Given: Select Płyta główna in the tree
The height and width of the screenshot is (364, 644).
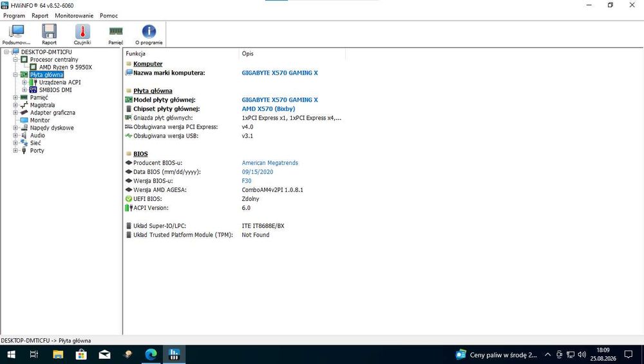Looking at the screenshot, I should (46, 75).
